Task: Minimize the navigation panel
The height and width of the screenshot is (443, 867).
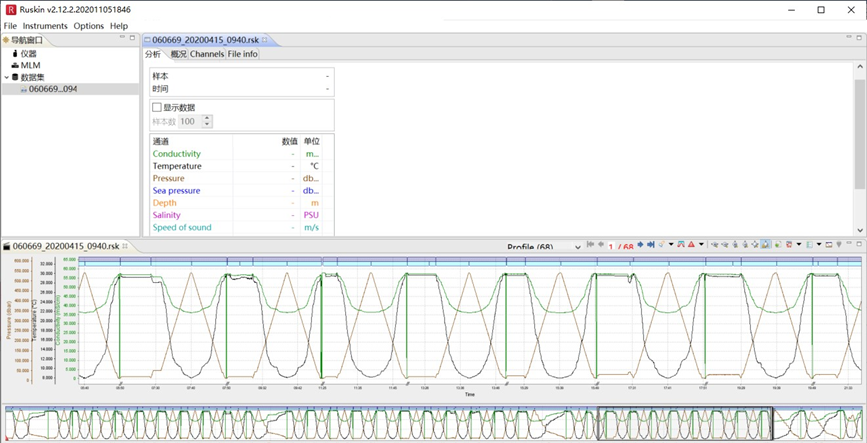Action: pyautogui.click(x=122, y=39)
